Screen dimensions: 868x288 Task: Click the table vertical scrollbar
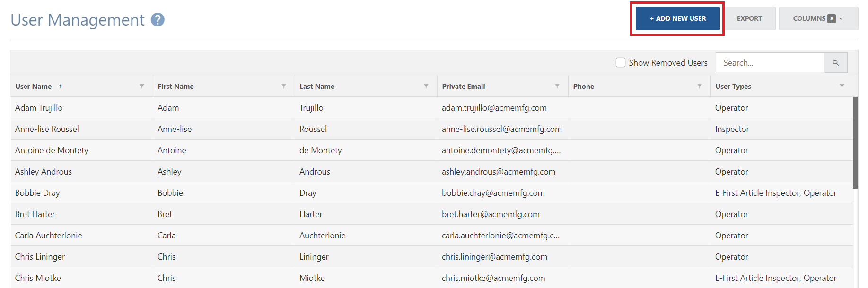coord(855,143)
